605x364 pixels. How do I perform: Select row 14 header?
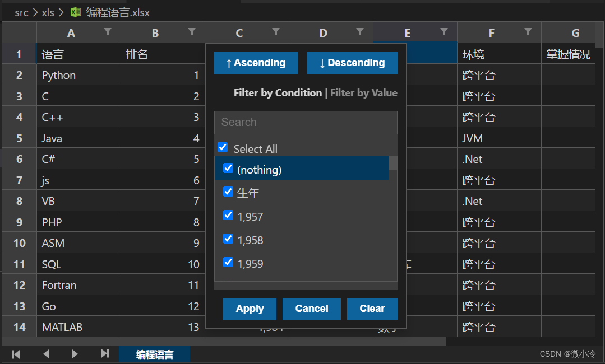[19, 327]
